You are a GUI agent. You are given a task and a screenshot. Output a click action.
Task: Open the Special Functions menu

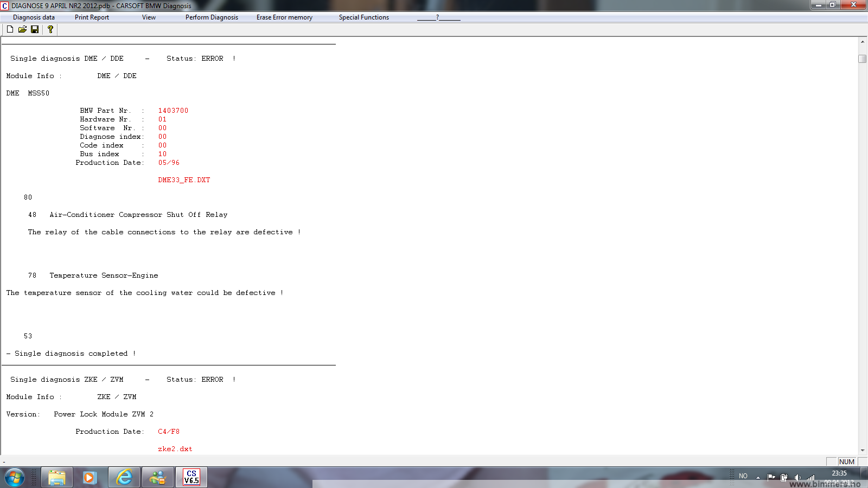[x=363, y=17]
